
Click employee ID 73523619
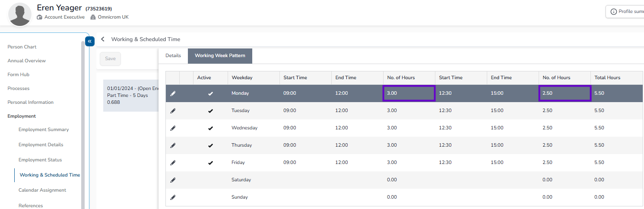pos(98,9)
